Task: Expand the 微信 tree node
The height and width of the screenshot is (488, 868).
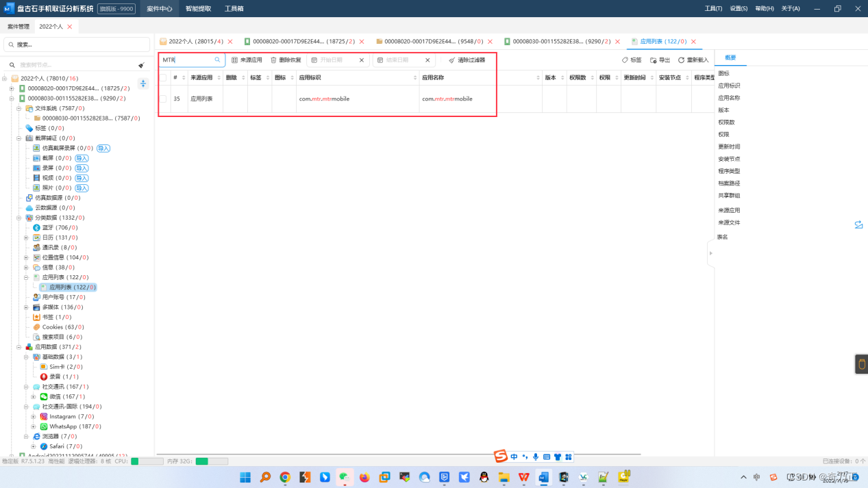Action: (x=33, y=396)
